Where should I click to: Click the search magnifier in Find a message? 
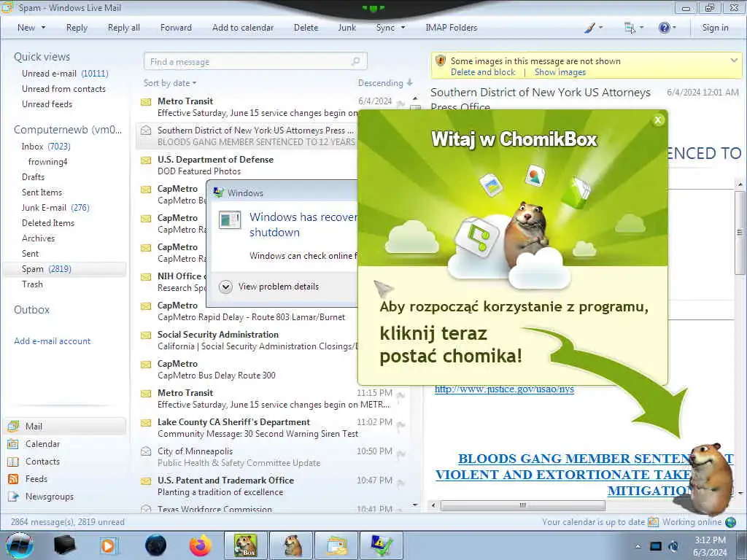pos(355,61)
